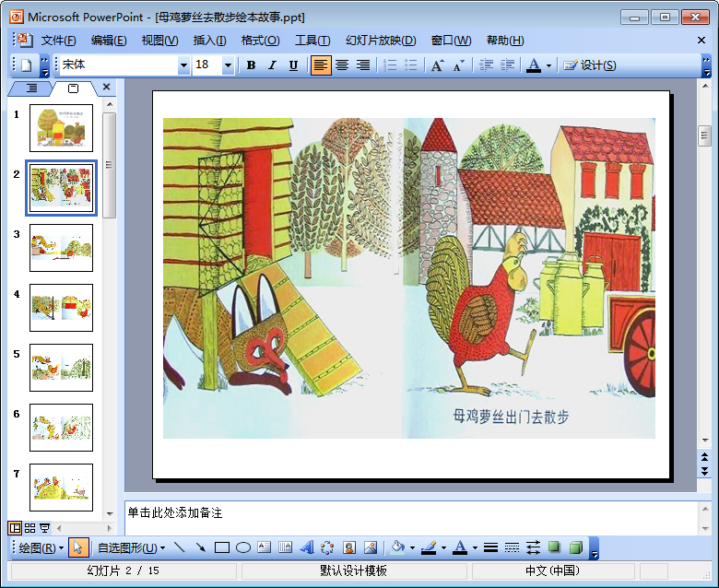Center align text
Screen dimensions: 719x588
342,65
